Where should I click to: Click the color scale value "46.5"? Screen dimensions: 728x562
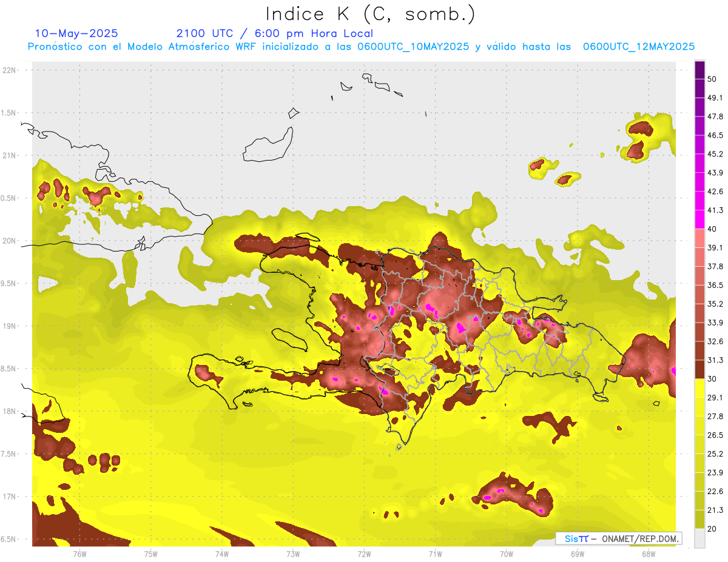tap(715, 136)
